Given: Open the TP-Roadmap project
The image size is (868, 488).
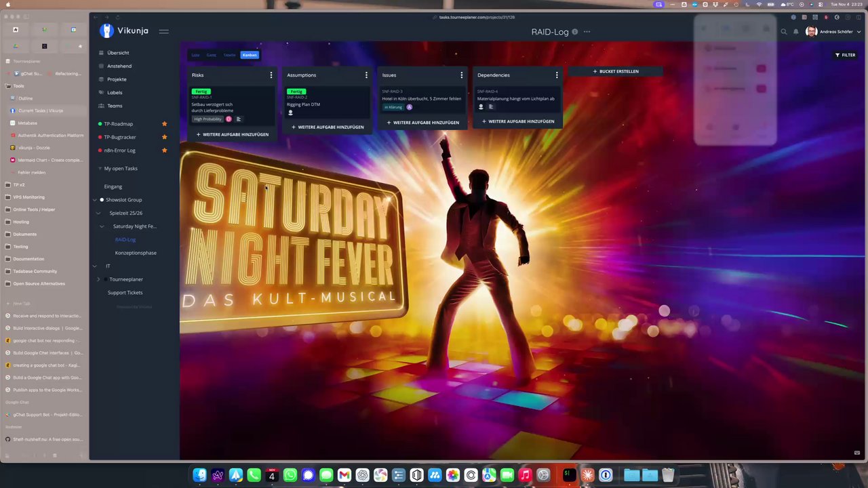Looking at the screenshot, I should pos(118,124).
